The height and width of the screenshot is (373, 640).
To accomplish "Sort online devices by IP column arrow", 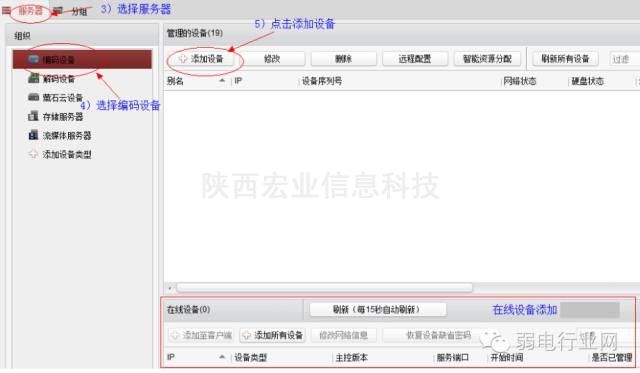I will (222, 357).
